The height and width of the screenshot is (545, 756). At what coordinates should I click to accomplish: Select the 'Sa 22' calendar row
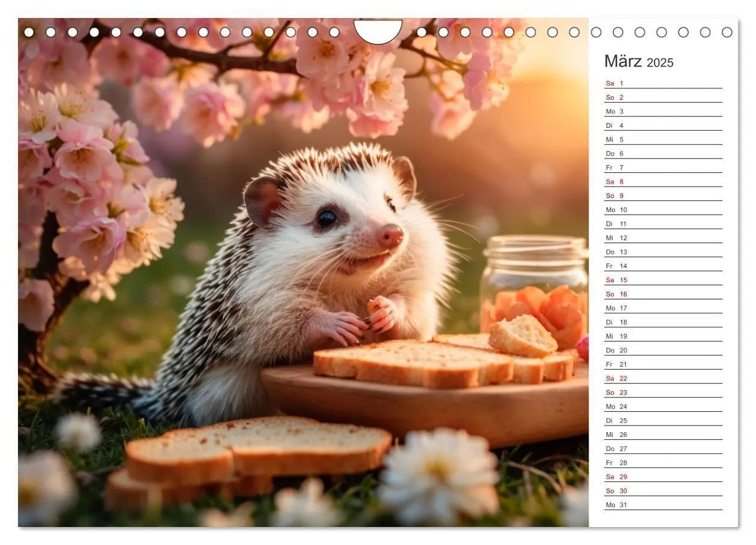(663, 378)
